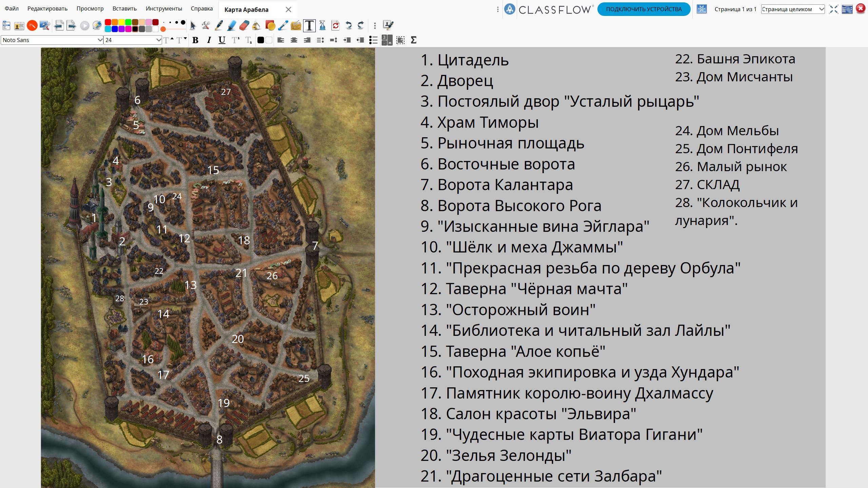
Task: Select the Pen tool
Action: [219, 25]
